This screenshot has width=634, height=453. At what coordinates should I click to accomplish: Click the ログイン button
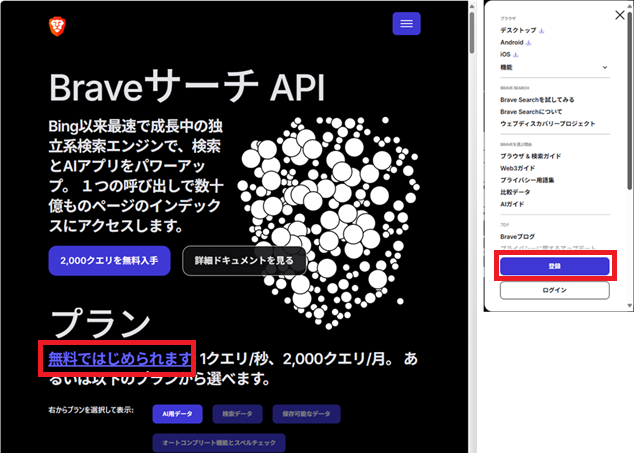pyautogui.click(x=555, y=290)
